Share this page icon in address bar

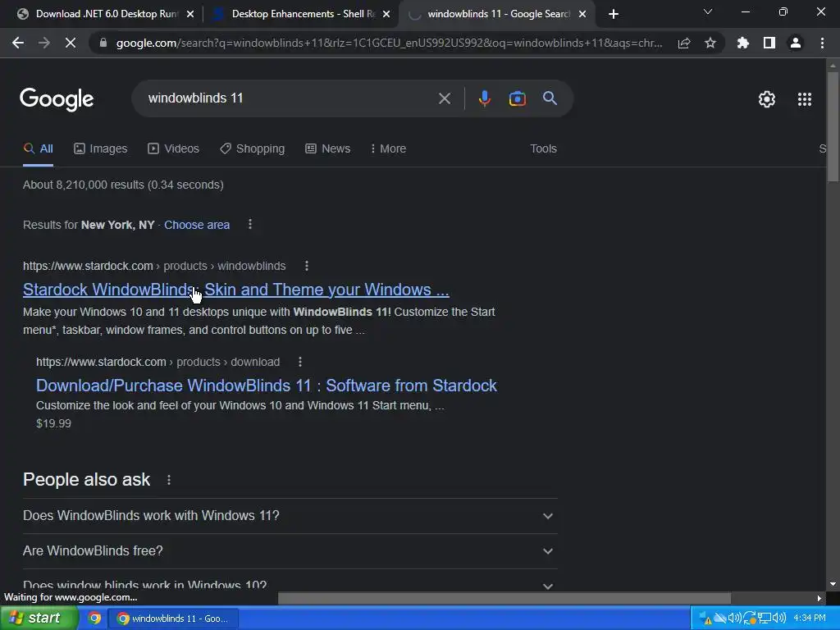click(683, 43)
